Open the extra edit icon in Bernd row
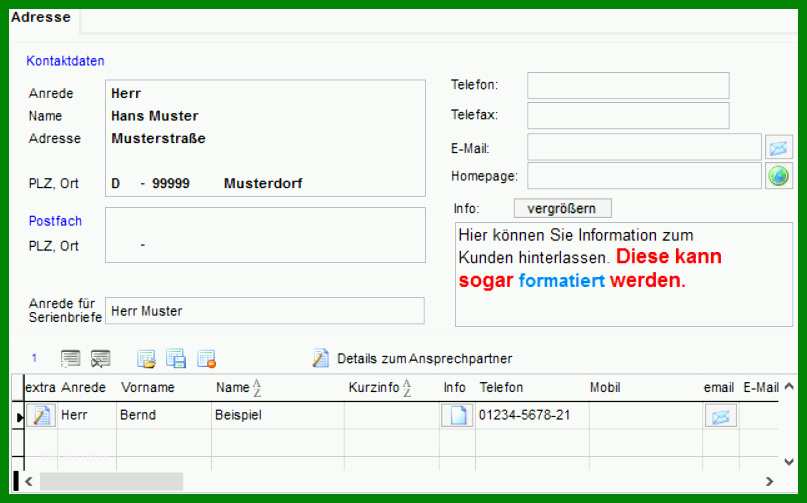807x503 pixels. click(41, 415)
